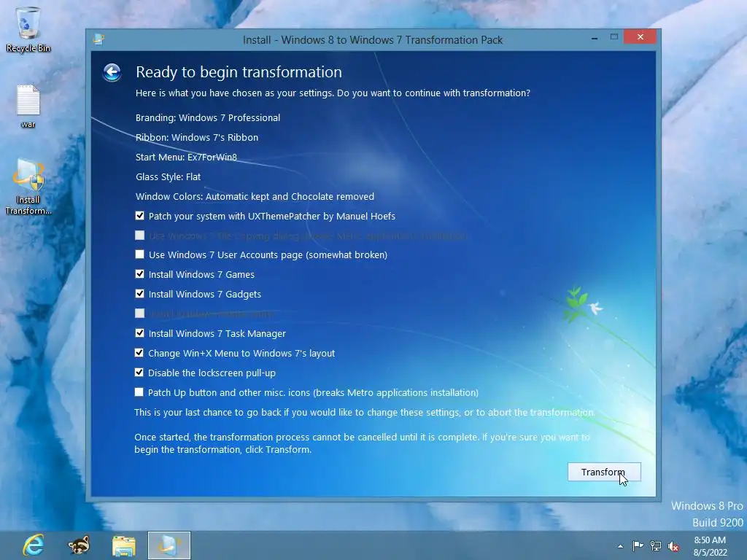Select the Install Transform desktop shortcut
The width and height of the screenshot is (747, 560).
[x=28, y=187]
